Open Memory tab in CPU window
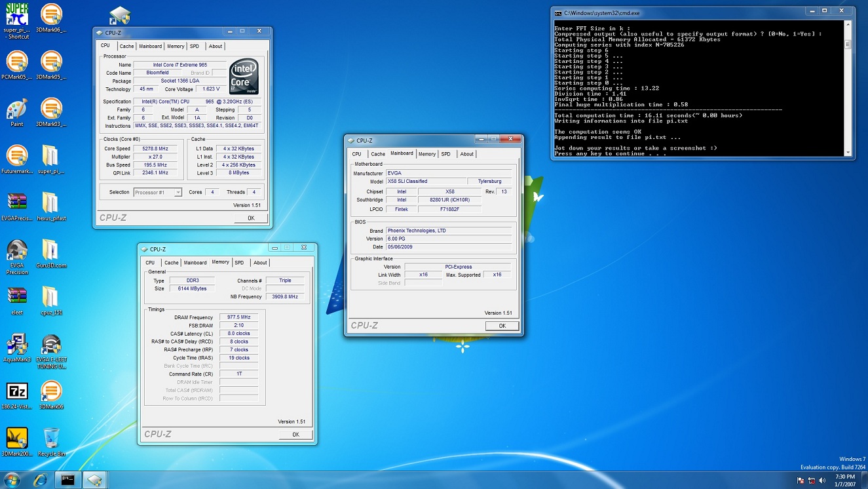This screenshot has height=489, width=868. (x=176, y=46)
